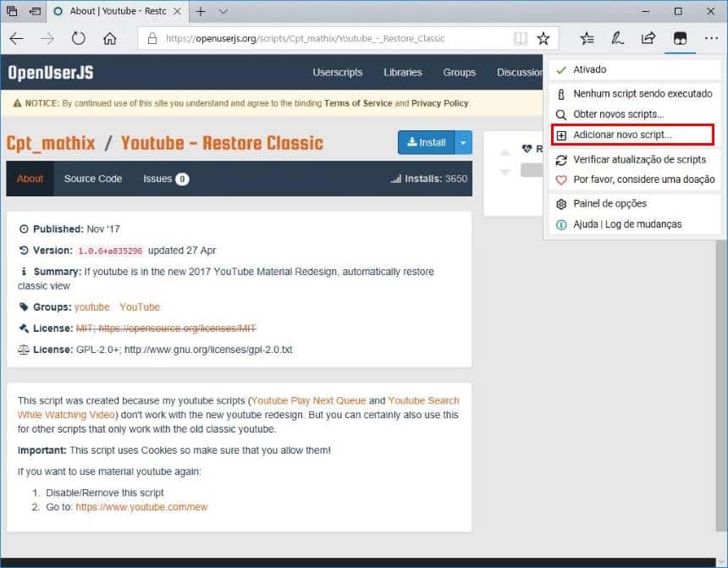Screen dimensions: 728x568
Task: Click the share page icon
Action: coord(648,39)
